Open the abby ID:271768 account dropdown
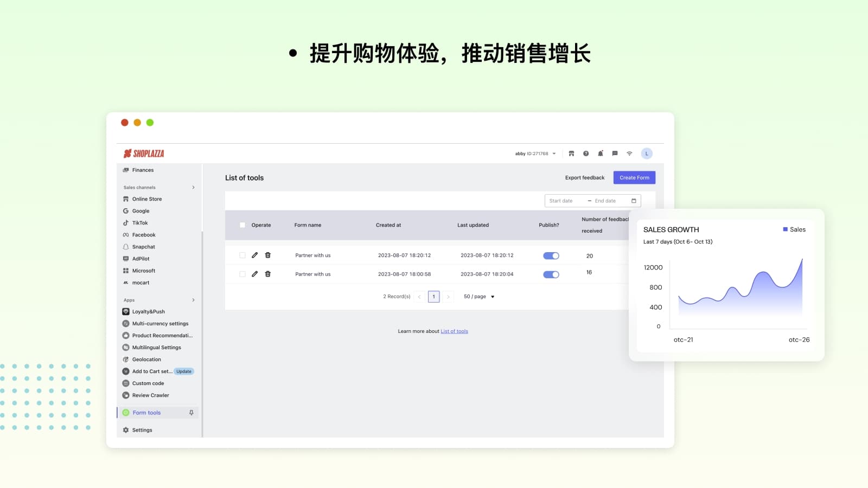 (535, 153)
